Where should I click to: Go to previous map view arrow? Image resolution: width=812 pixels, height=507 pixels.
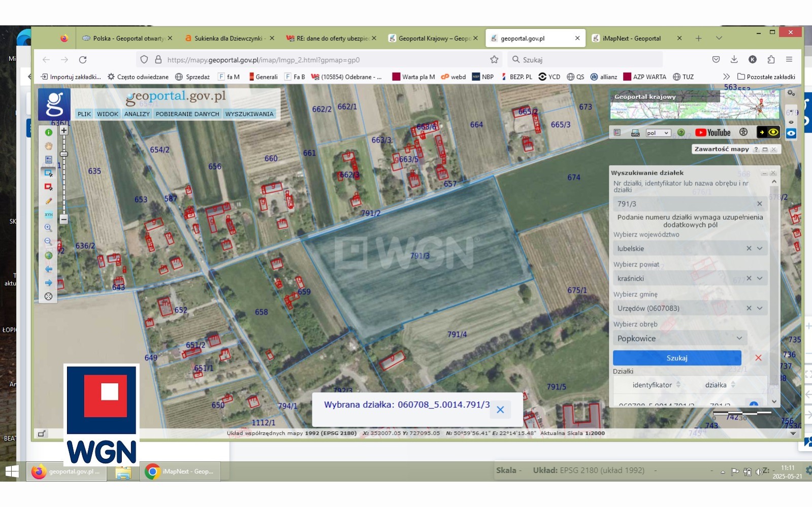pos(49,269)
